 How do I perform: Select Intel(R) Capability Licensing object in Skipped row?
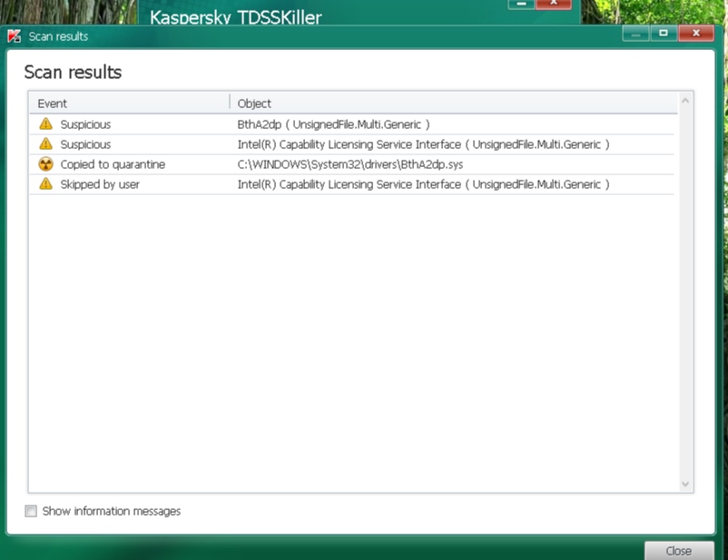[x=423, y=184]
